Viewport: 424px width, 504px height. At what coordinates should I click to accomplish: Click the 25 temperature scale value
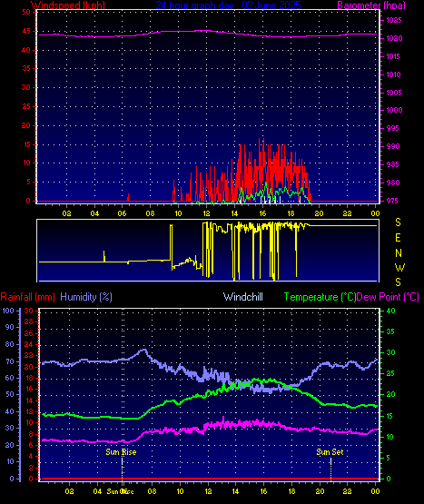[390, 373]
